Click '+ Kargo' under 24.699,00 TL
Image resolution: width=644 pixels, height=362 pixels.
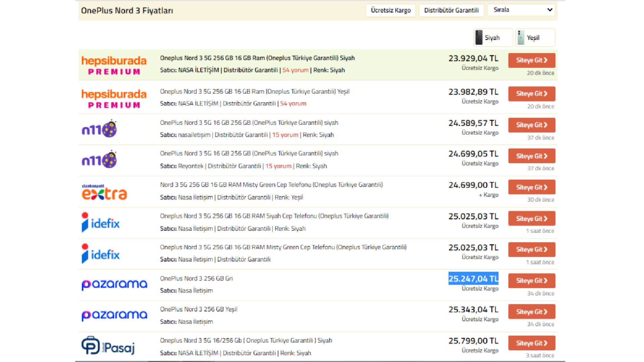[x=489, y=195]
